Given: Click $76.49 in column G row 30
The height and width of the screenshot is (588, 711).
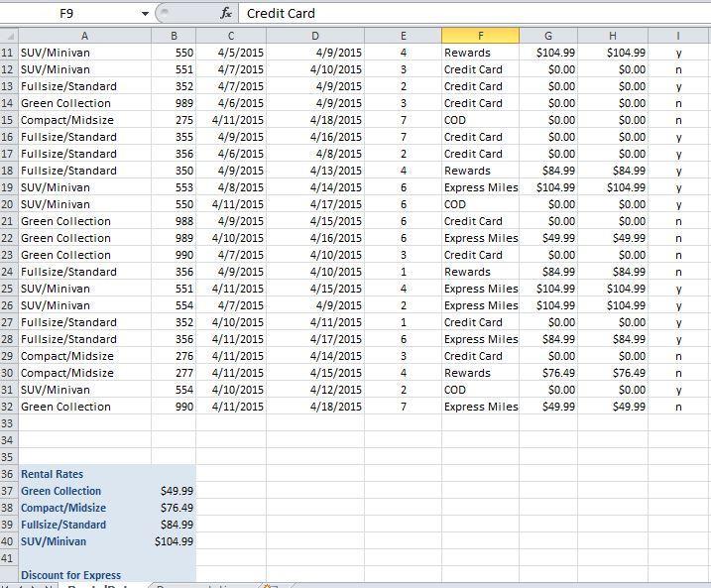Looking at the screenshot, I should (x=548, y=373).
